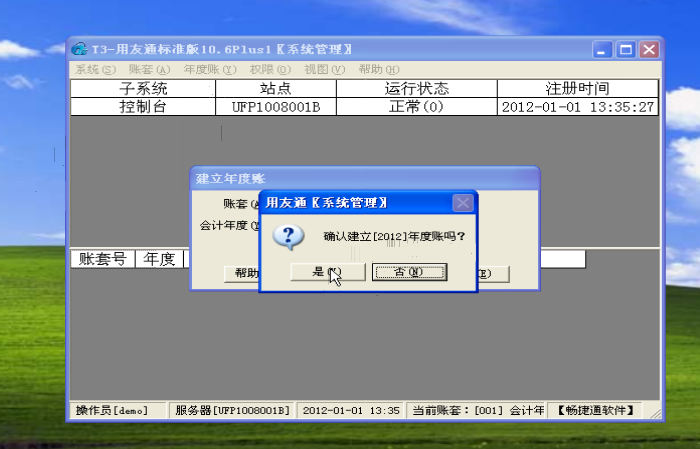Maximize the T3 系统管理 window

[626, 49]
